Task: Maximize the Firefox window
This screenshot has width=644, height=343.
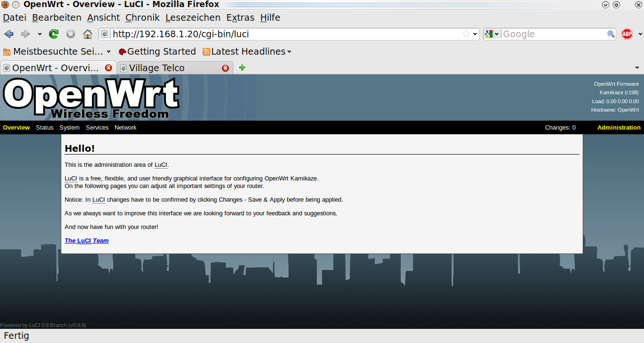Action: pyautogui.click(x=617, y=5)
